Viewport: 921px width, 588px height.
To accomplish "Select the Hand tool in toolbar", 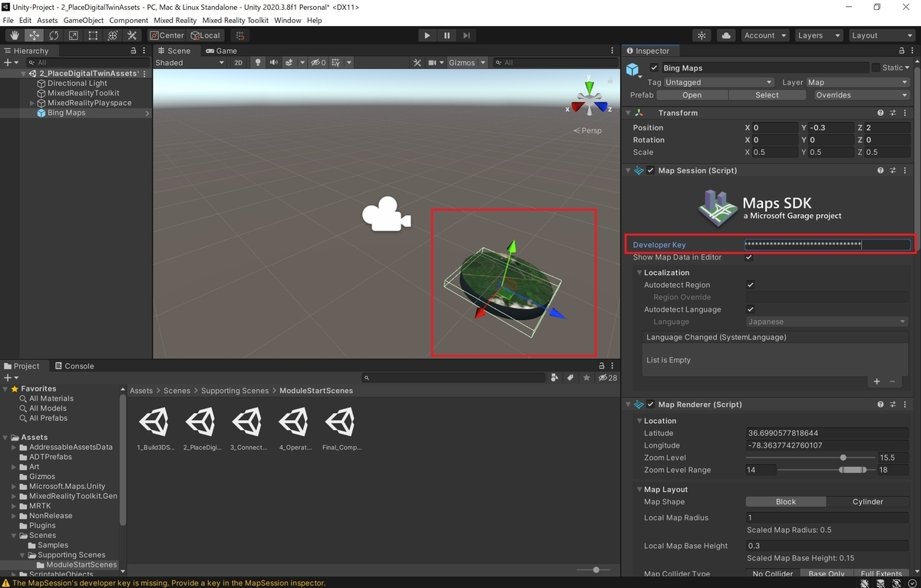I will (x=15, y=35).
